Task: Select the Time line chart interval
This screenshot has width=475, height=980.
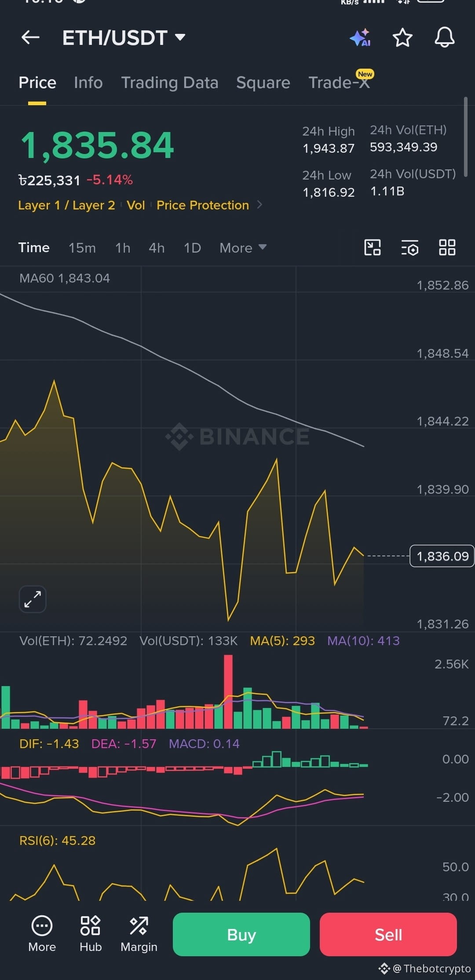Action: (x=34, y=248)
